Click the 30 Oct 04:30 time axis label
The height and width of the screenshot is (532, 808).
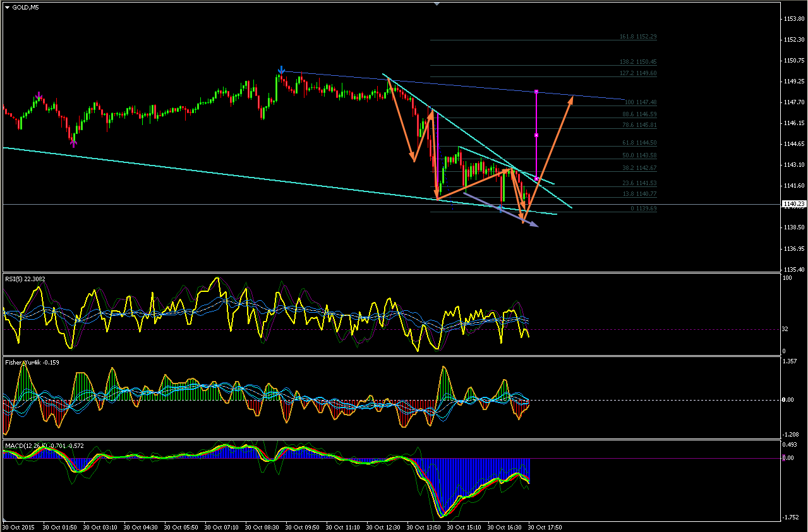pyautogui.click(x=142, y=526)
